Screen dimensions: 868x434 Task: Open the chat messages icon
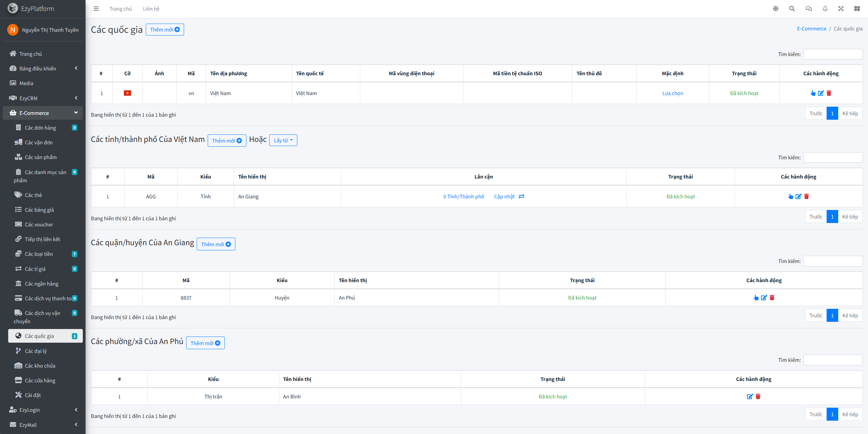click(808, 9)
